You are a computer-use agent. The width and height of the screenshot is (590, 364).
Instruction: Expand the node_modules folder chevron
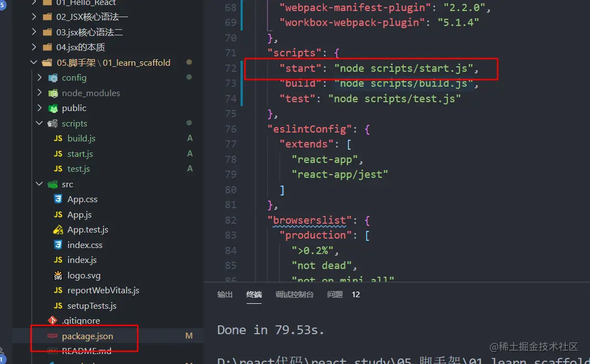coord(39,92)
